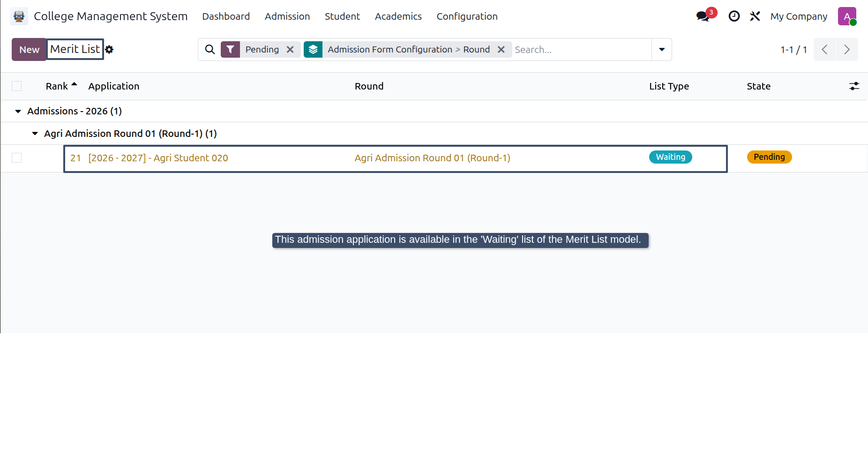Image resolution: width=868 pixels, height=450 pixels.
Task: Open the debug tools wrench icon
Action: (x=755, y=16)
